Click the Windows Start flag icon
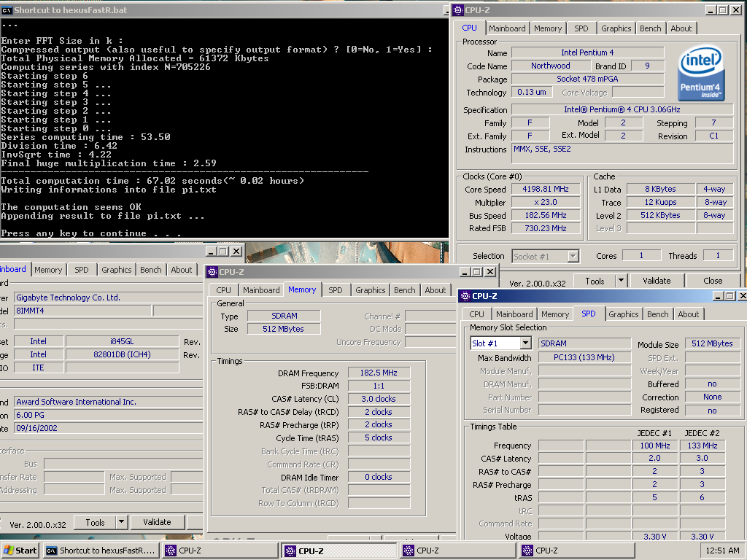This screenshot has height=560, width=747. click(x=8, y=551)
